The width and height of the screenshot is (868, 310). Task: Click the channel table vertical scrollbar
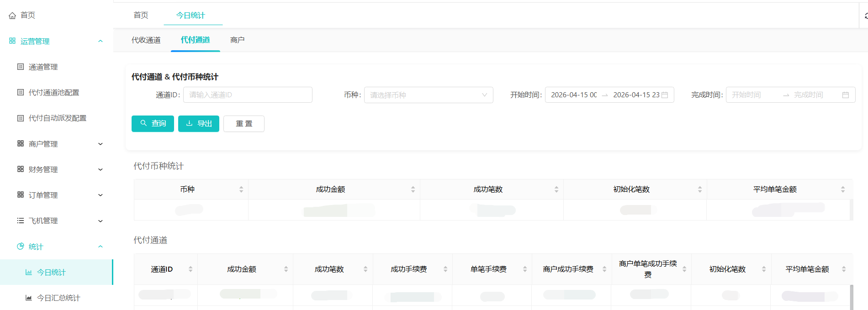[852, 297]
